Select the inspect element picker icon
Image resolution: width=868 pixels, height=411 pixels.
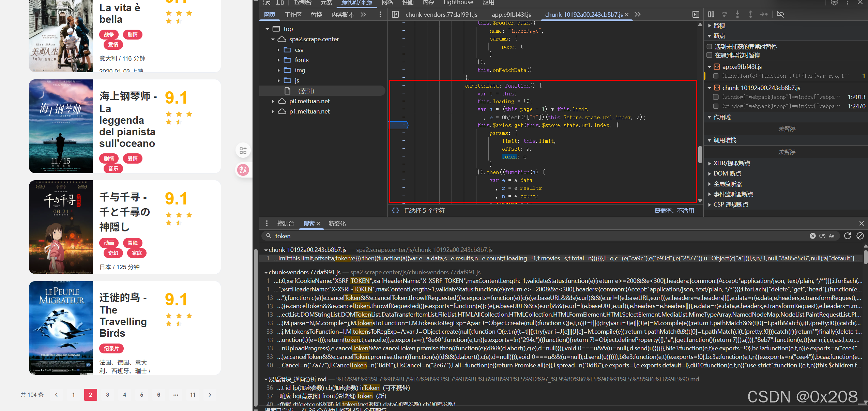267,3
